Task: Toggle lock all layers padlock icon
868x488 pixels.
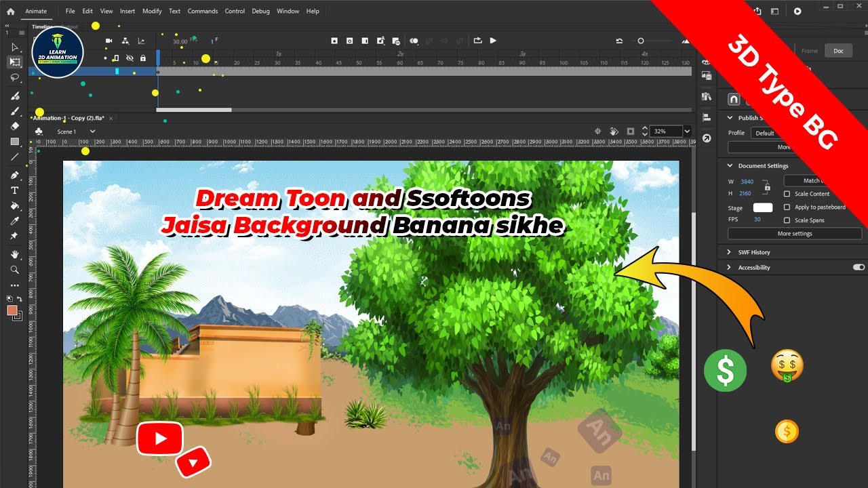Action: (142, 58)
